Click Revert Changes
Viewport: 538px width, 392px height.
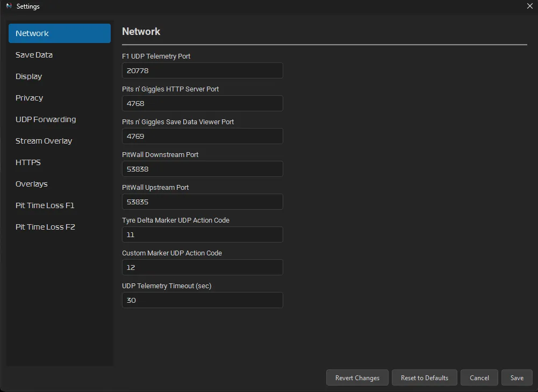(357, 377)
